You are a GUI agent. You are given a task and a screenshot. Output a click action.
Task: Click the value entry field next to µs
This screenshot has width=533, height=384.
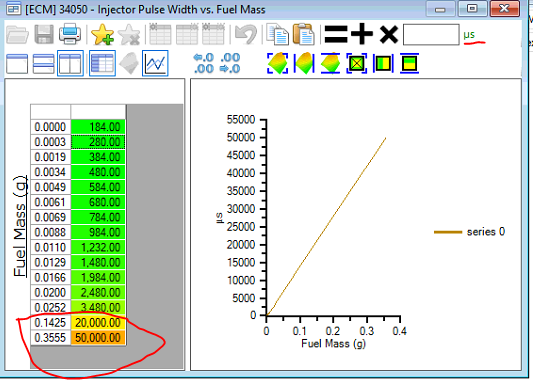(431, 34)
